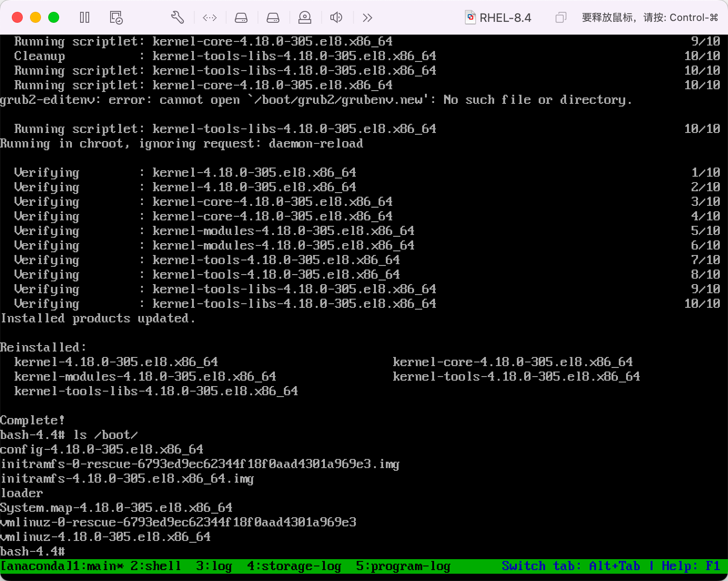The height and width of the screenshot is (581, 728).
Task: Switch to the 2:shell tab
Action: click(x=156, y=566)
